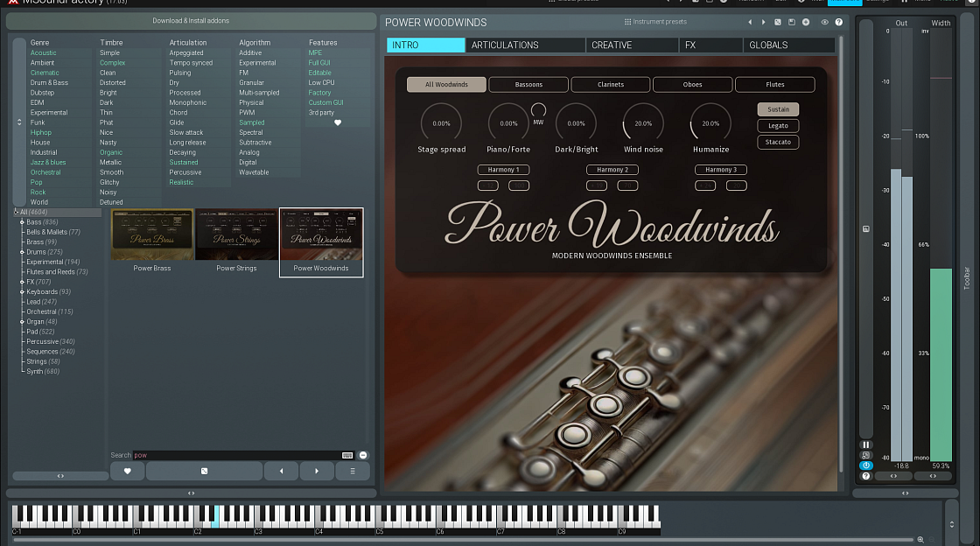Enable Harmony 1
Screen dimensions: 980x546
coord(503,170)
